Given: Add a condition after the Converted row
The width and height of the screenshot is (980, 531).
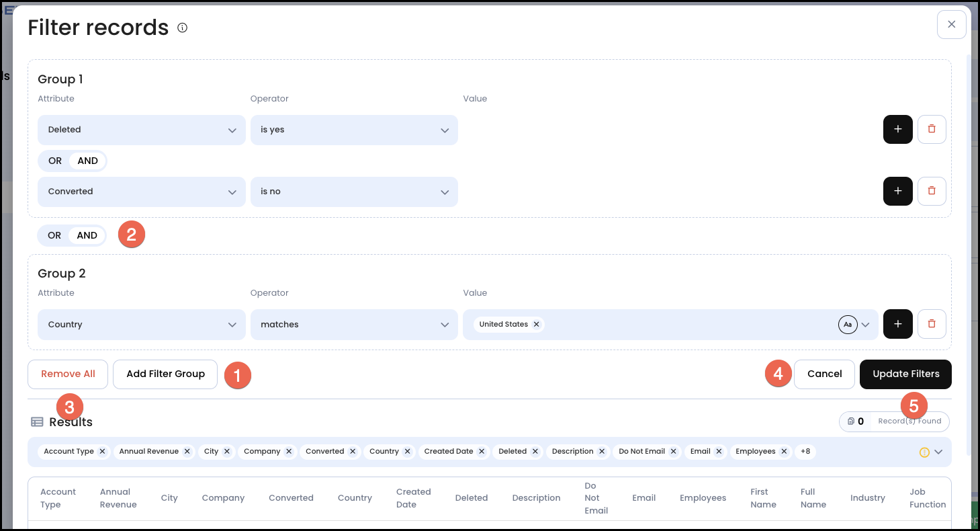Looking at the screenshot, I should pos(897,191).
